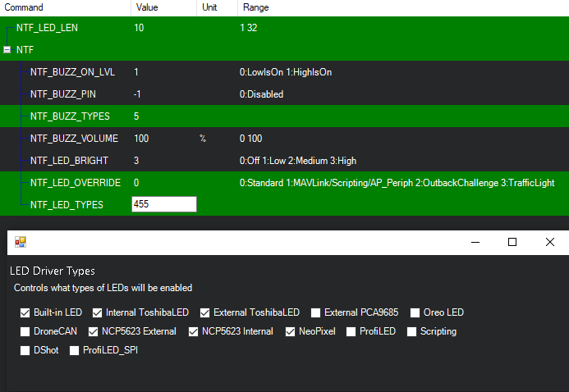Minimize the LED Driver Types dialog
This screenshot has height=392, width=569.
coord(475,242)
